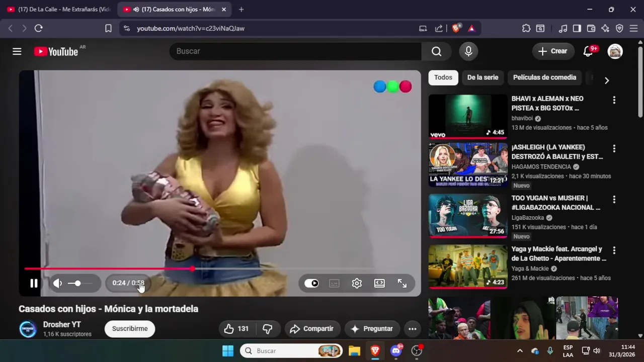644x362 pixels.
Task: Subscribe with Suscribirme button
Action: 130,329
